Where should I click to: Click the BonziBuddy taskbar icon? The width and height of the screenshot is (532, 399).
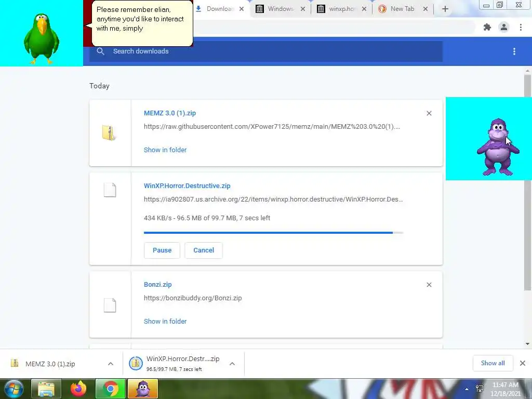pos(143,389)
